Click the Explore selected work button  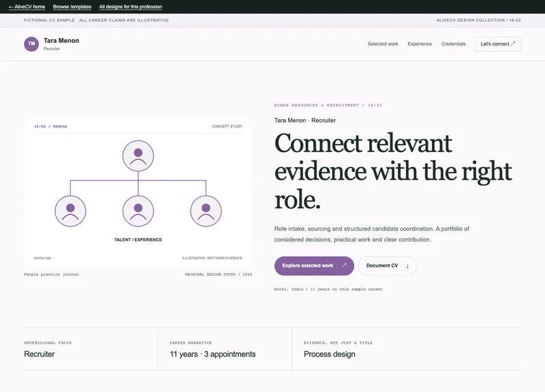(x=314, y=266)
